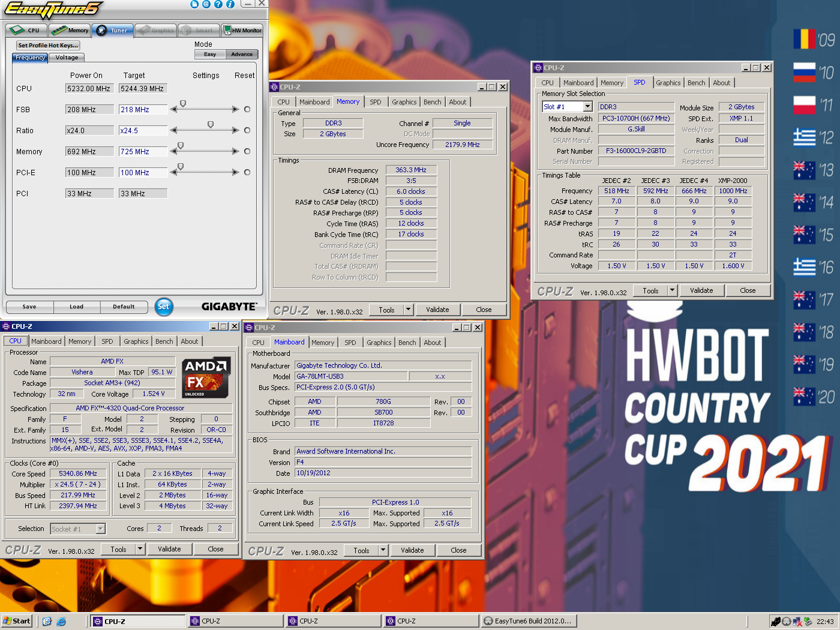Open Tools dropdown arrow in CPU-Z Memory window
The height and width of the screenshot is (630, 840).
[x=408, y=310]
